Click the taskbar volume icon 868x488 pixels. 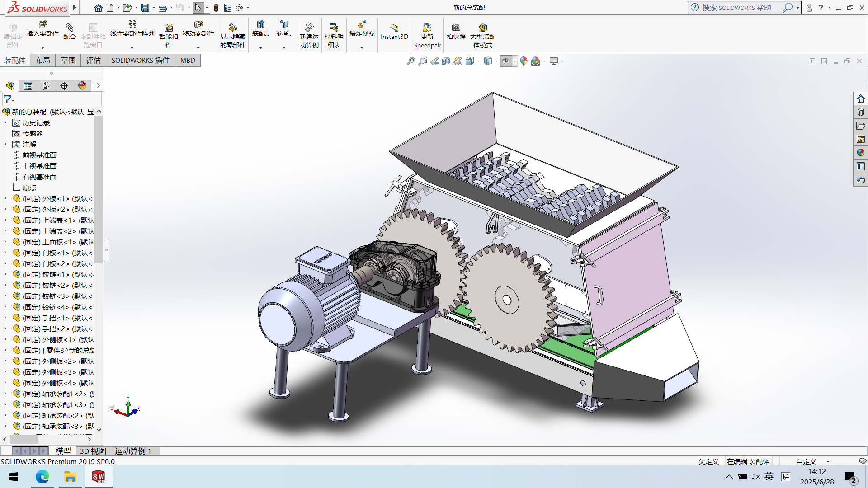click(x=755, y=477)
